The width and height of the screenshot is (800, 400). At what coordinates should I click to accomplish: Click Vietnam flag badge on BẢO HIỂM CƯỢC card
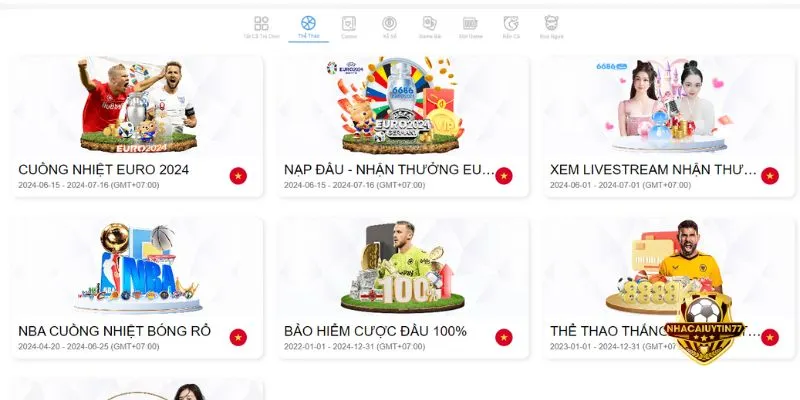pos(504,337)
